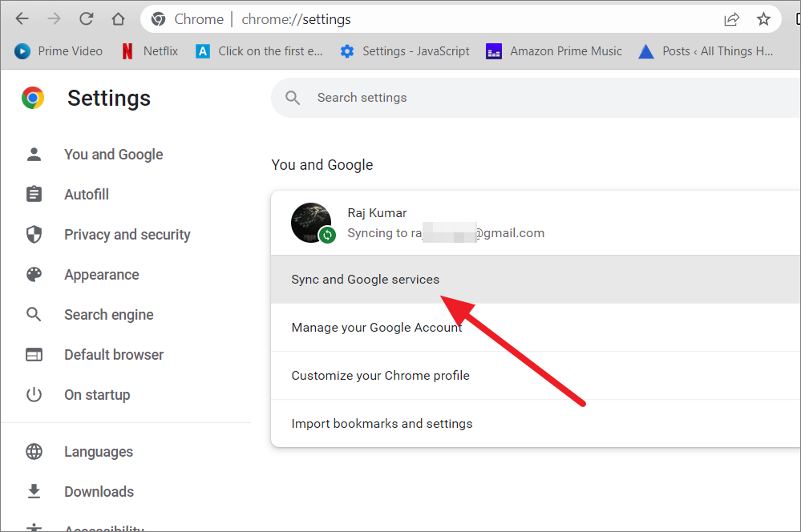Screen dimensions: 801x532
Task: Reload the page with the refresh icon
Action: (x=86, y=19)
